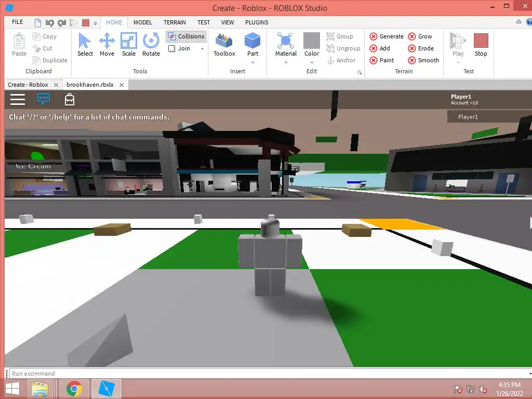The width and height of the screenshot is (532, 399).
Task: Open the Toolbox
Action: pyautogui.click(x=224, y=45)
